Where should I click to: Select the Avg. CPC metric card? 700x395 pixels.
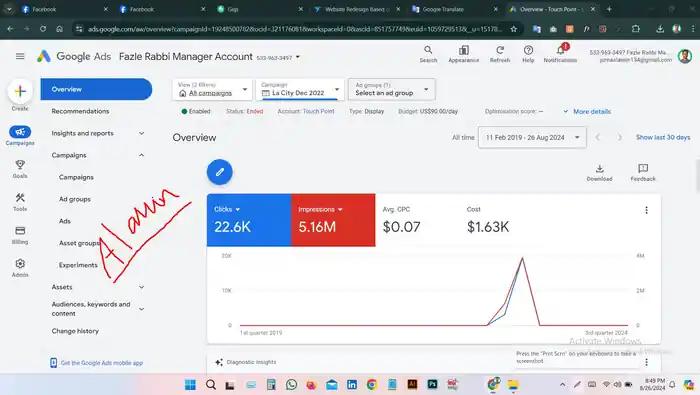pos(417,220)
